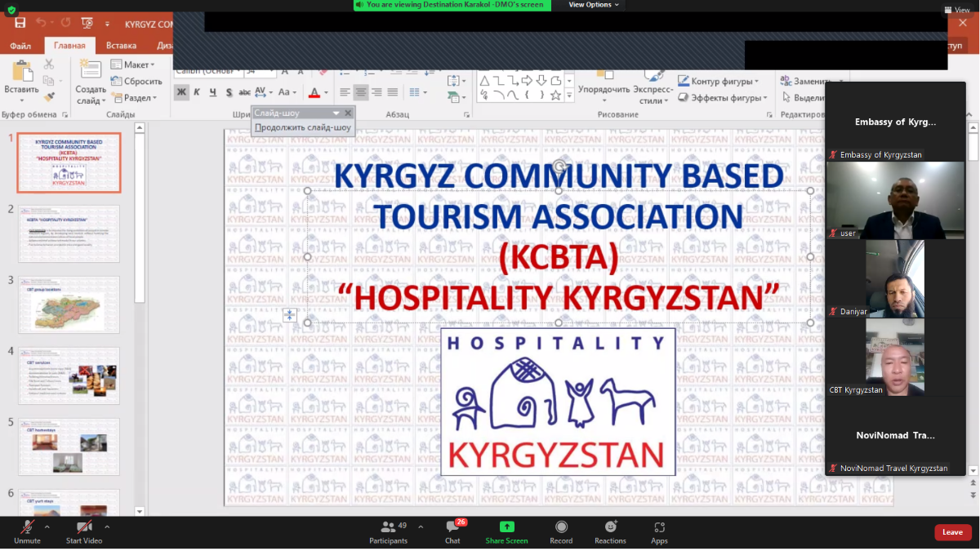The height and width of the screenshot is (551, 980).
Task: Start Video in Zoom toolbar
Action: click(84, 532)
